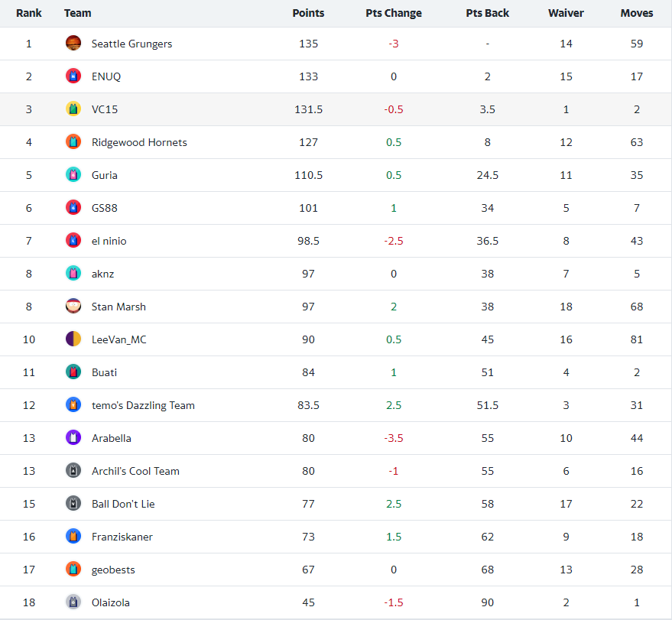Sort by the Moves column header
Viewport: 672px width, 620px height.
pos(637,13)
